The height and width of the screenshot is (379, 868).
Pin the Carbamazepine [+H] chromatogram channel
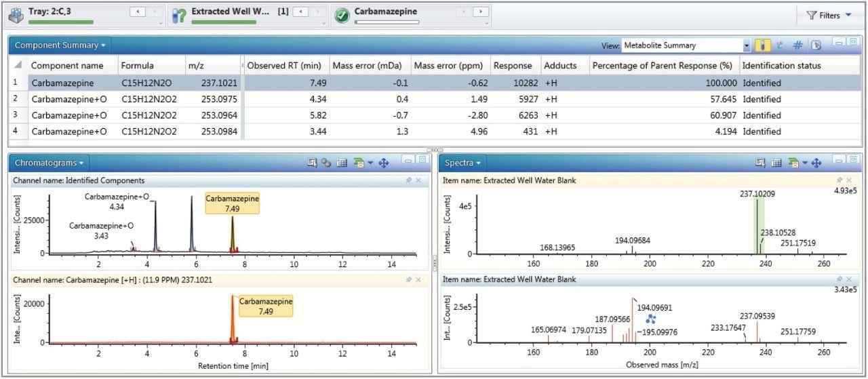click(x=409, y=279)
